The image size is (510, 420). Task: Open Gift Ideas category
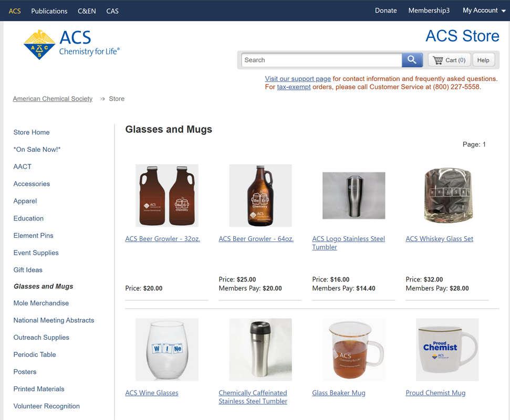click(x=28, y=270)
